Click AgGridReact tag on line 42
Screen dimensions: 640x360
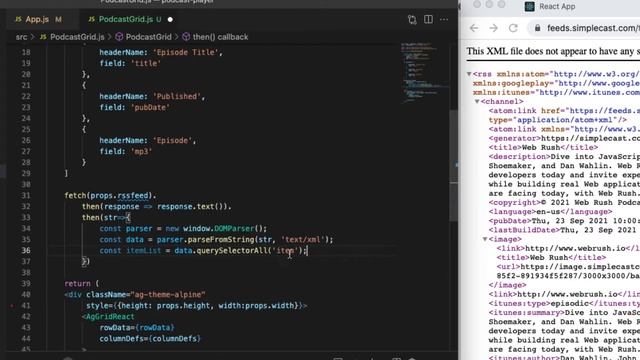click(110, 316)
